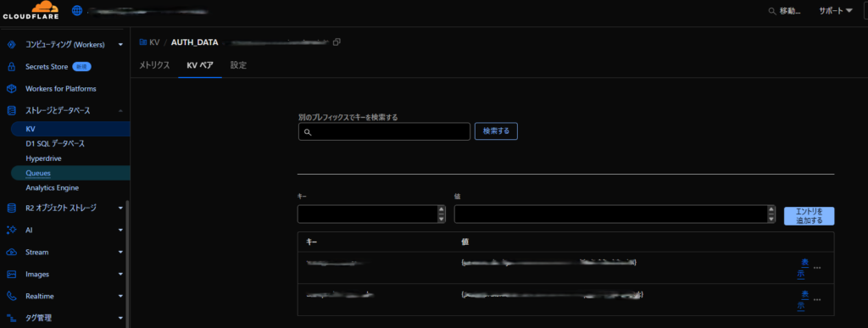Click the R2 オブジェクト ストレージ database icon
The image size is (868, 328).
point(11,208)
